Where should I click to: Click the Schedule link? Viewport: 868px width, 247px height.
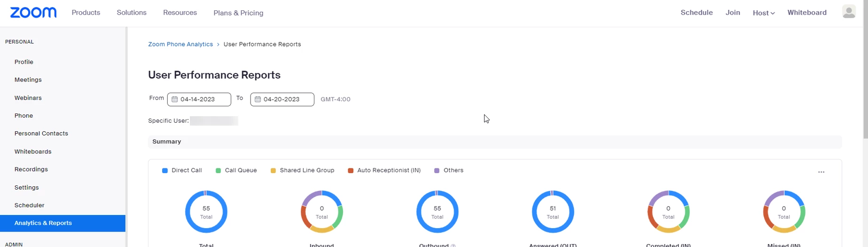[x=696, y=13]
